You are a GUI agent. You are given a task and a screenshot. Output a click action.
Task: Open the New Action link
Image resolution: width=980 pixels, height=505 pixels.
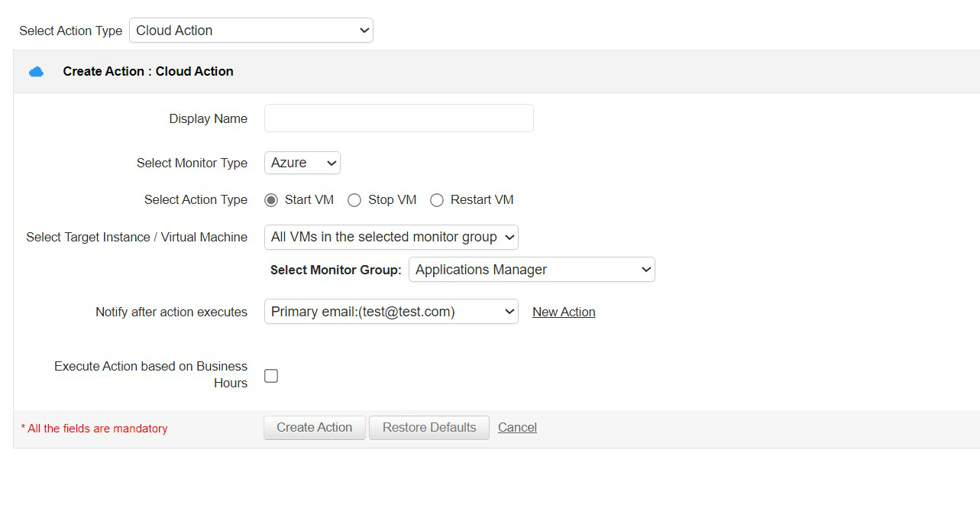tap(564, 312)
